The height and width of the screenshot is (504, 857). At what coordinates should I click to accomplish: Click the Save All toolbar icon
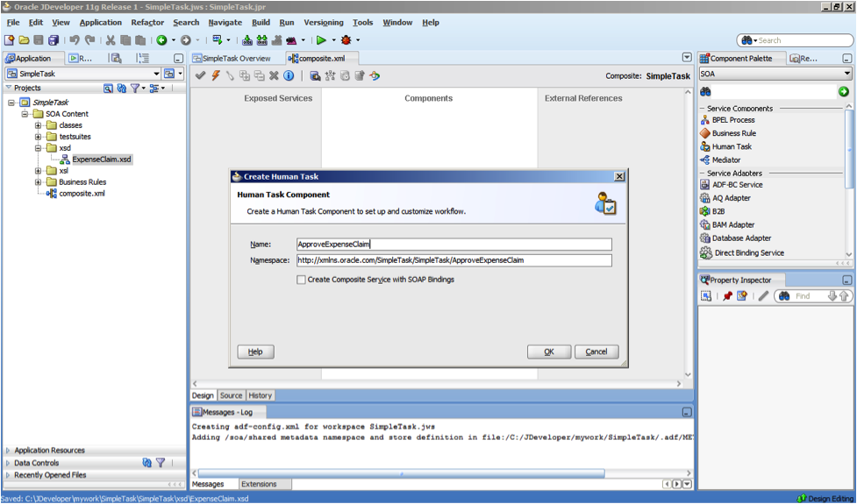54,40
